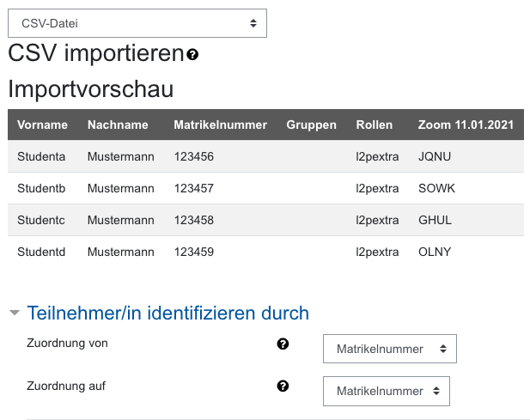Select the Studentc cell
Image resolution: width=530 pixels, height=420 pixels.
(41, 220)
